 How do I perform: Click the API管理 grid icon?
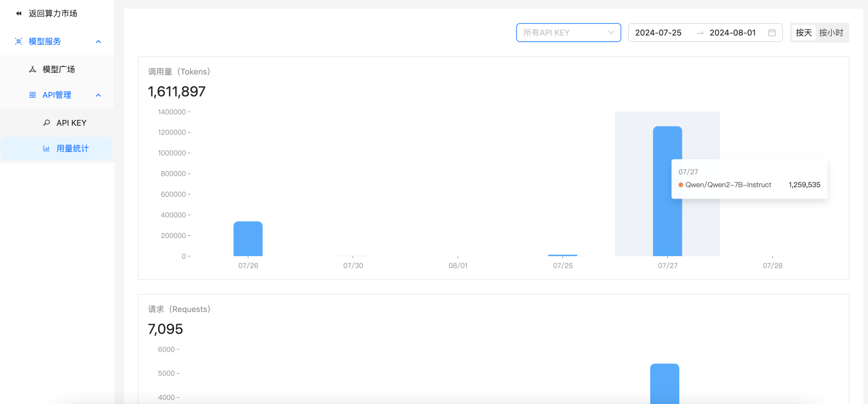[33, 95]
